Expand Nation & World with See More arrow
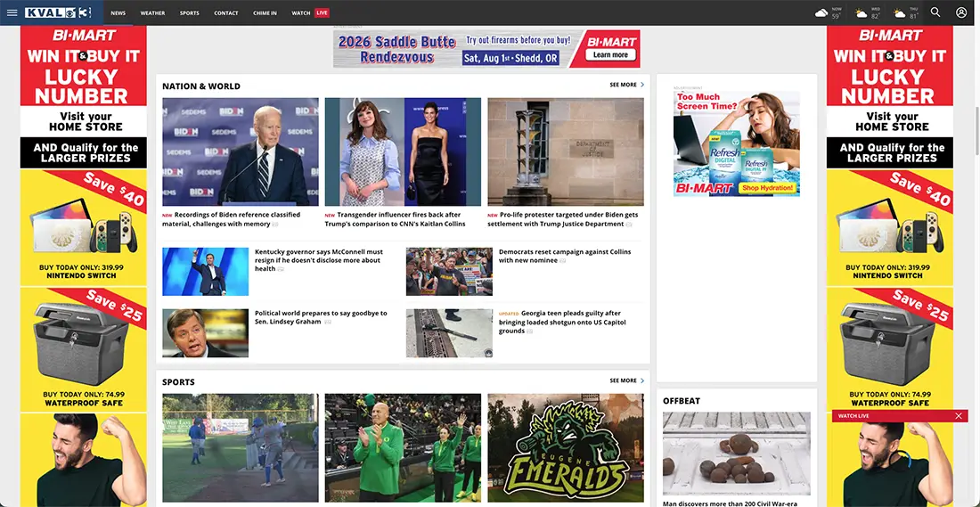Image resolution: width=980 pixels, height=507 pixels. click(x=627, y=85)
